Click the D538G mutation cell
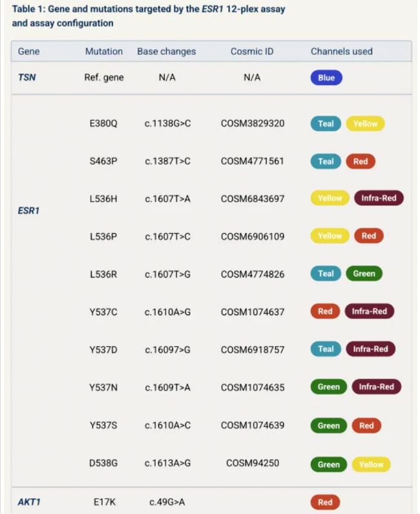Image resolution: width=420 pixels, height=514 pixels. tap(103, 463)
